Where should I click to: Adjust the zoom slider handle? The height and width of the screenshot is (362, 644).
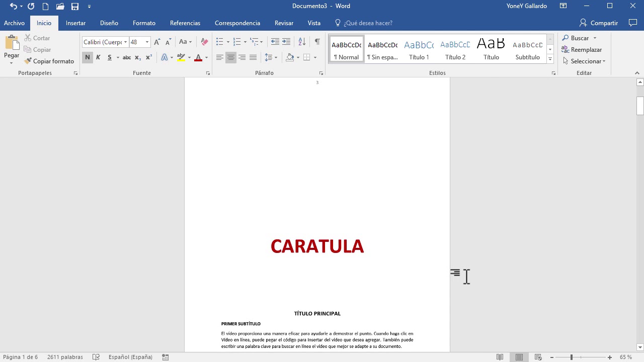coord(571,357)
